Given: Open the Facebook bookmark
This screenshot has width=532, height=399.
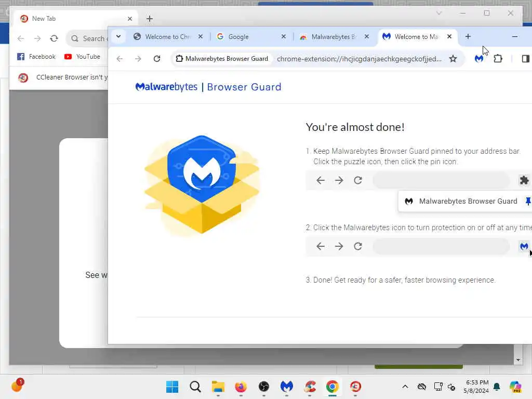Looking at the screenshot, I should 36,56.
